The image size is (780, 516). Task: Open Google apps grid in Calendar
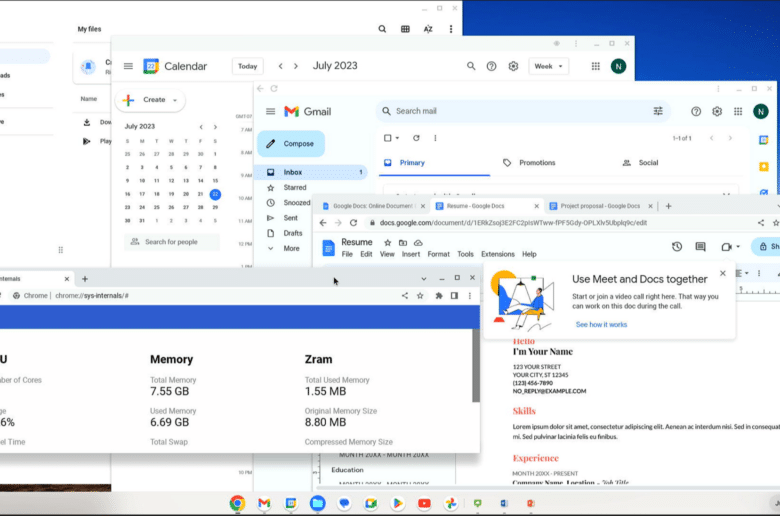[x=595, y=66]
